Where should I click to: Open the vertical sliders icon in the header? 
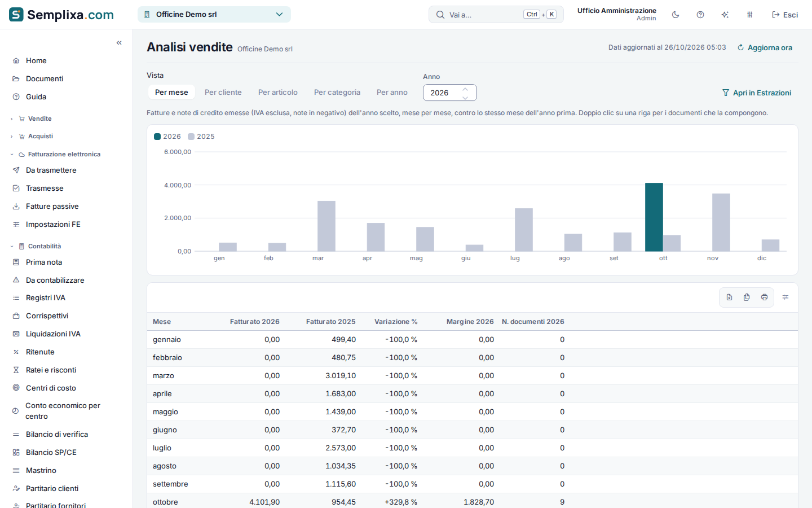click(750, 15)
